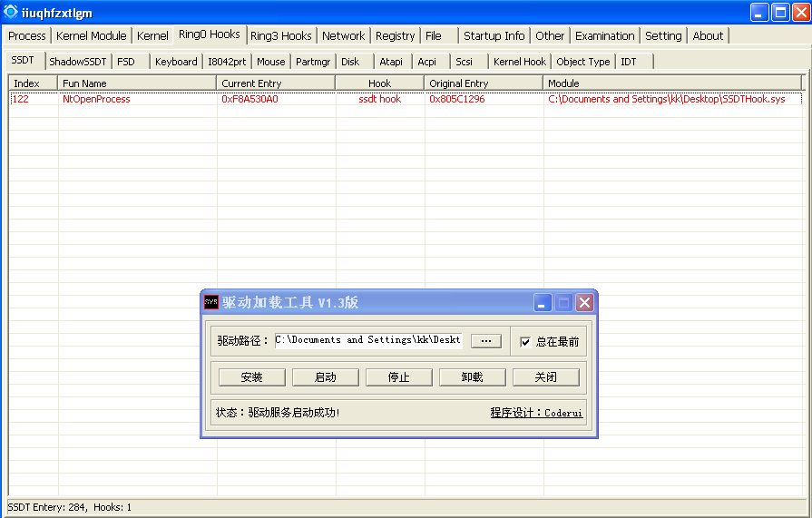Click the 'ssdt hook' cell
Screen dimensions: 812x518
click(379, 99)
